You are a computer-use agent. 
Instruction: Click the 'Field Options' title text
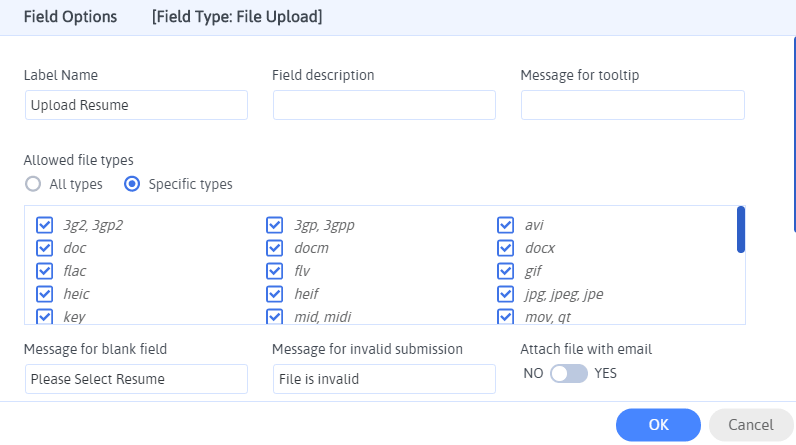click(71, 17)
